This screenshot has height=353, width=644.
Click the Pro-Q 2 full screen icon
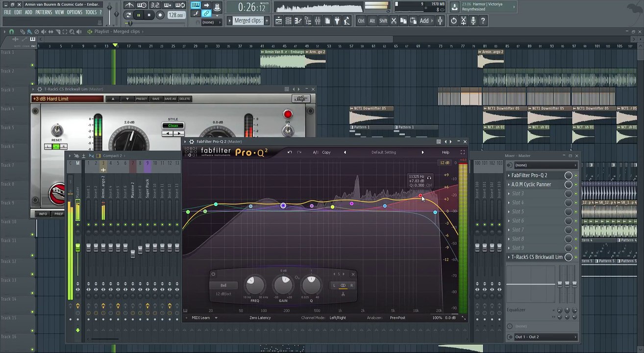tap(462, 152)
